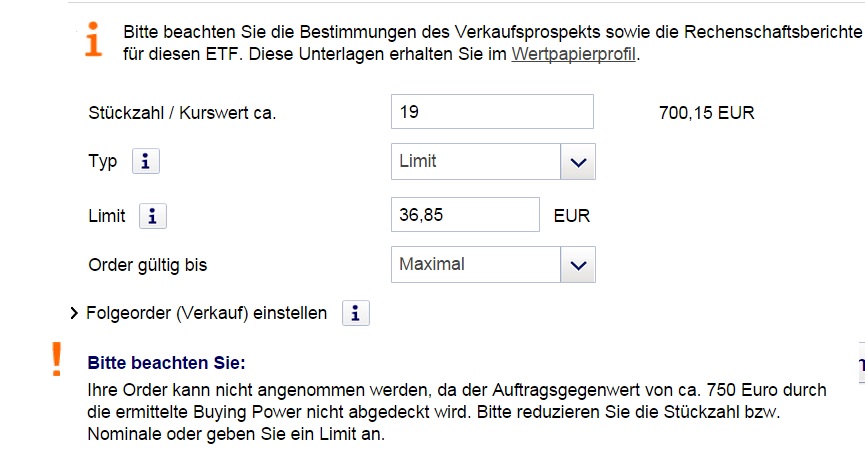The image size is (865, 455).
Task: Click the 'Order gültig bis' label
Action: click(148, 265)
